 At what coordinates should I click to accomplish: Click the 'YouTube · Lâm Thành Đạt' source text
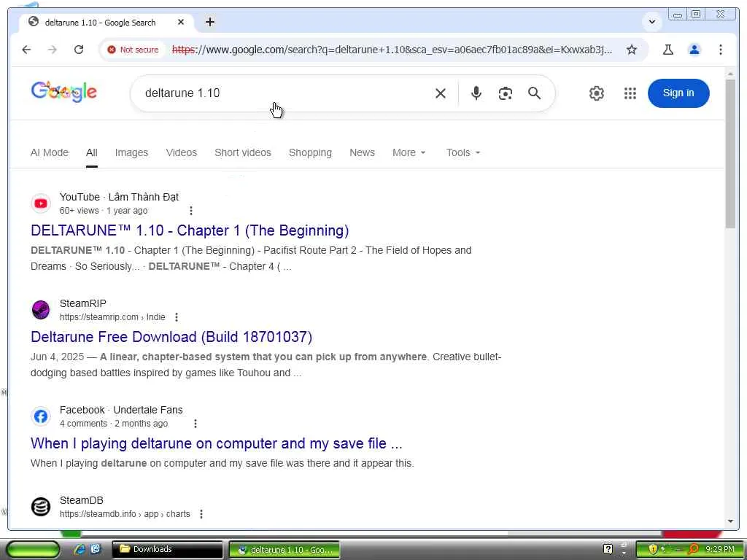click(119, 197)
